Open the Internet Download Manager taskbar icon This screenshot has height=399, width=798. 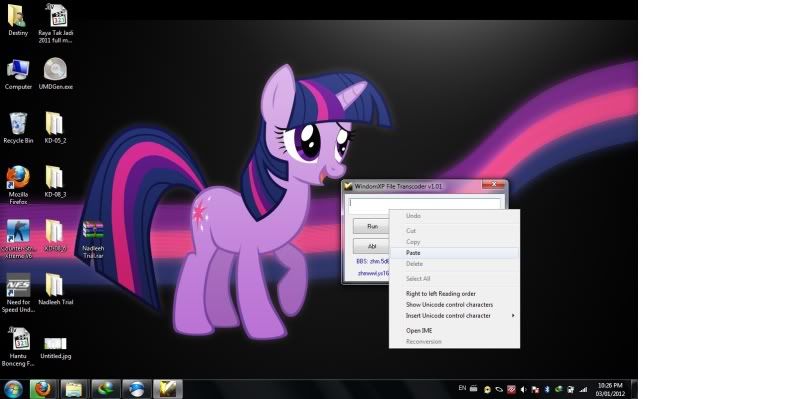pyautogui.click(x=105, y=389)
